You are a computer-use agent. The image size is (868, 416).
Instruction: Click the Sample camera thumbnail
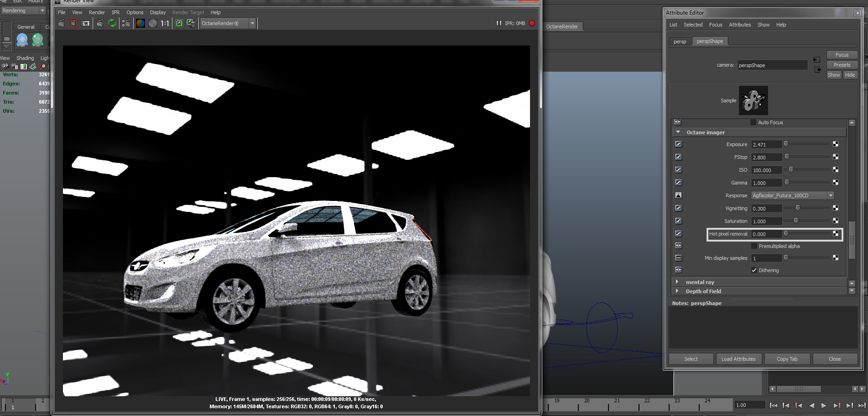[x=754, y=100]
